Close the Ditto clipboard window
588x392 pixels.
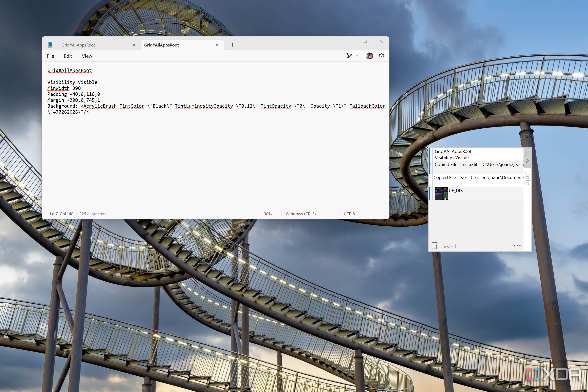pyautogui.click(x=527, y=153)
